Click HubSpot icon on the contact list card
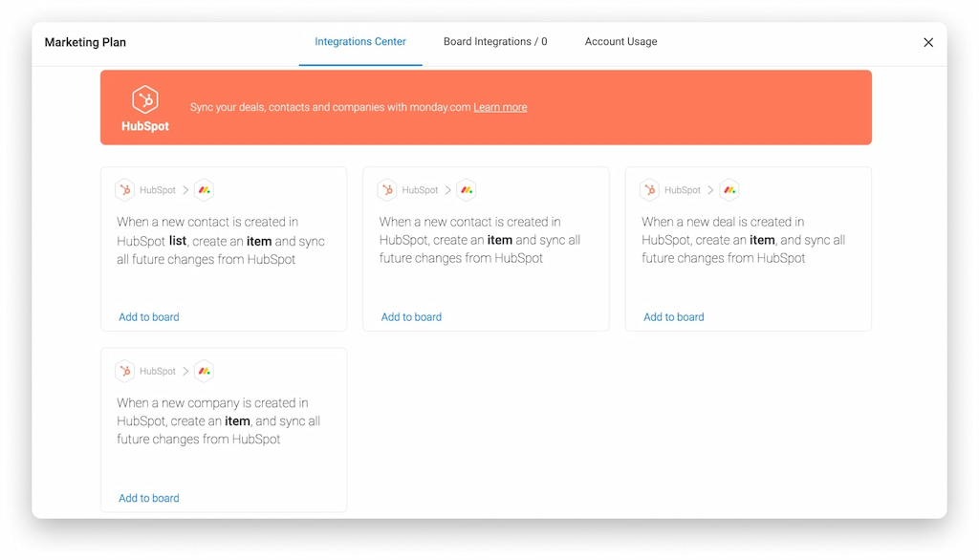Image resolution: width=979 pixels, height=560 pixels. (125, 190)
